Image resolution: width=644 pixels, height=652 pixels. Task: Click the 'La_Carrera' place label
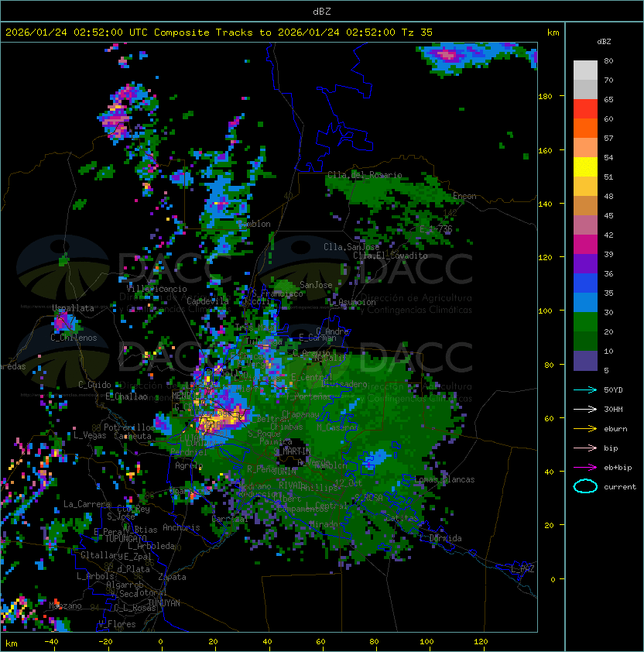(x=87, y=504)
